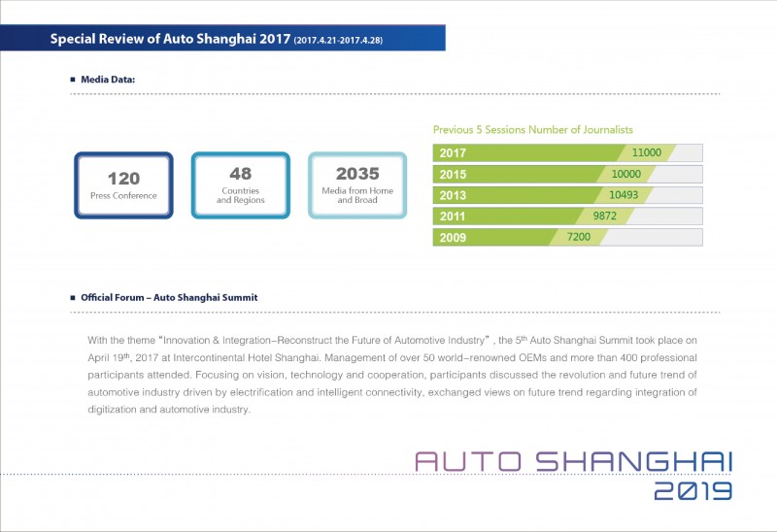Viewport: 777px width, 532px height.
Task: Click the 2011 bar in journalists chart
Action: pyautogui.click(x=567, y=216)
